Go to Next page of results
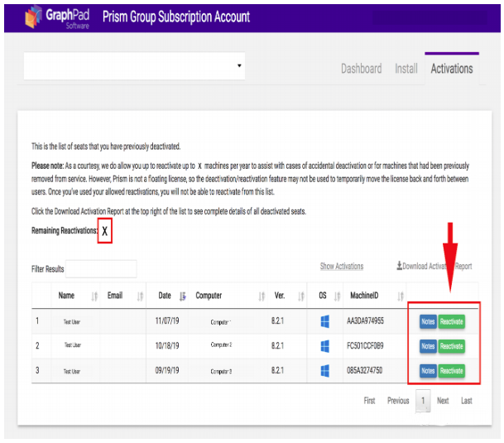Screen dimensions: 504x443 pyautogui.click(x=443, y=401)
